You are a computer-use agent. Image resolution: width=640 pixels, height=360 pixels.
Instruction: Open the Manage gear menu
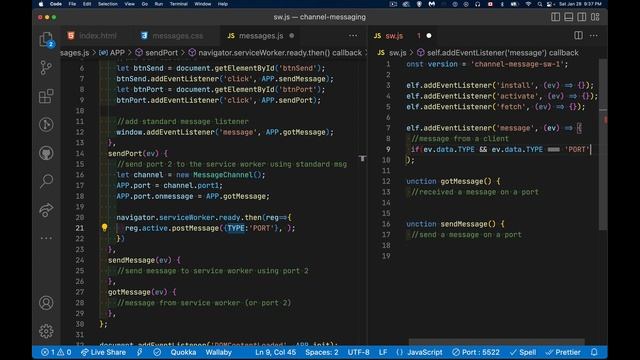(46, 331)
